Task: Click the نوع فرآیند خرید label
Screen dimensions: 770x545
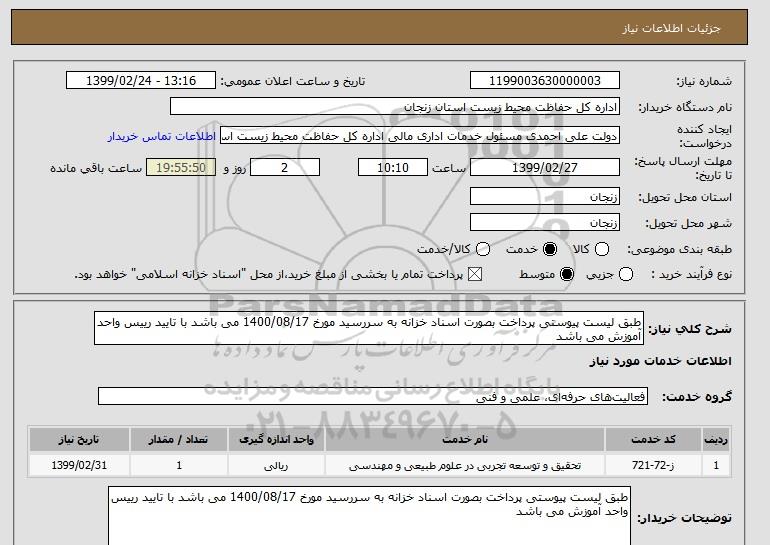Action: pyautogui.click(x=691, y=274)
